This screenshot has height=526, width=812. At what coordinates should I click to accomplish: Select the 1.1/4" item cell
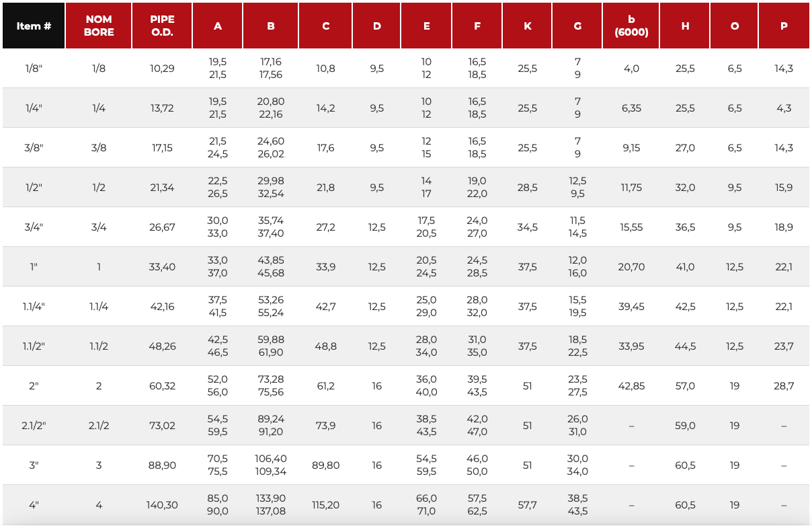(x=34, y=307)
